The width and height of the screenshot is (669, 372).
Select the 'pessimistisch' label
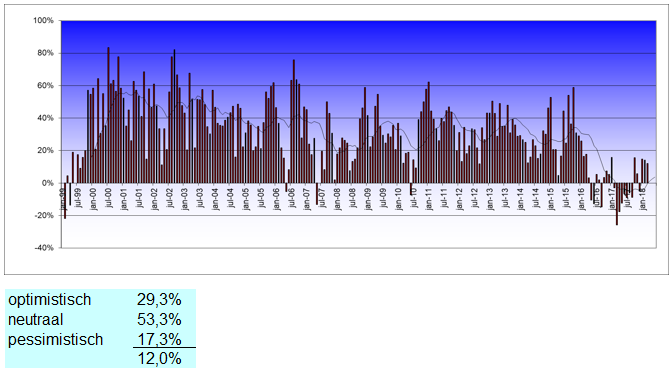coord(55,340)
